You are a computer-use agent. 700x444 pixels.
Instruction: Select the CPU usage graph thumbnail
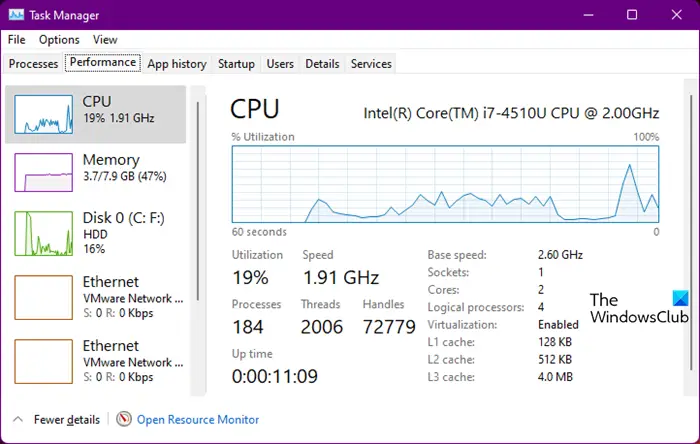coord(44,115)
